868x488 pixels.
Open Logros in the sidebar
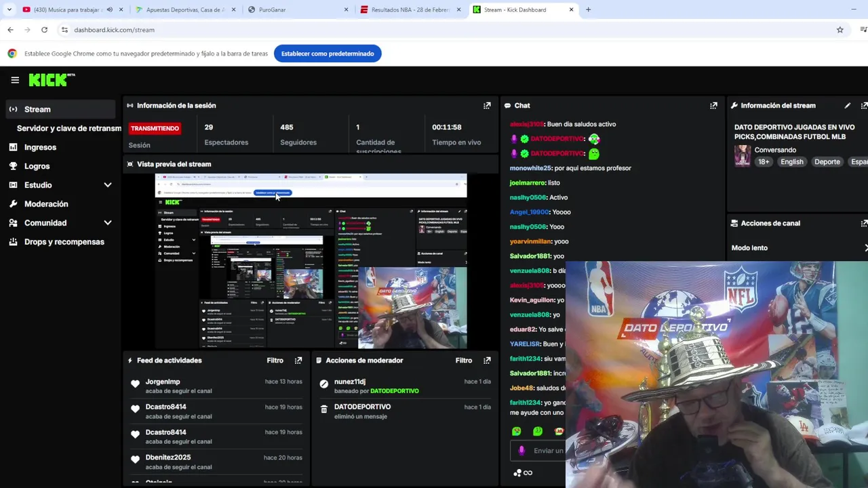click(37, 166)
